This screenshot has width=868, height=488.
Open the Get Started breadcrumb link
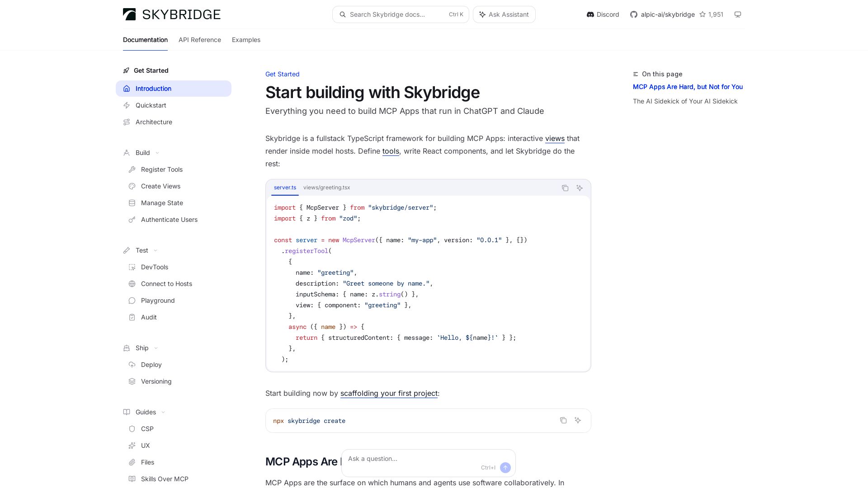(x=282, y=74)
